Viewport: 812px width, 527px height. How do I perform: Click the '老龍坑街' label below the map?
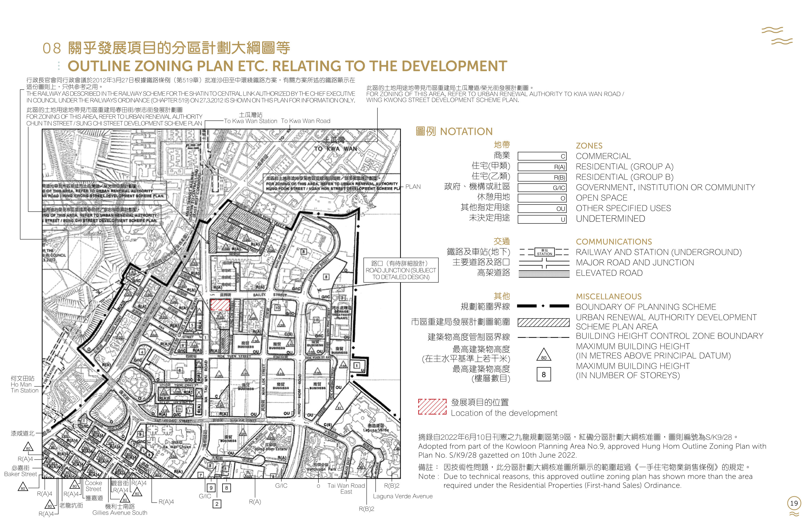coord(71,506)
